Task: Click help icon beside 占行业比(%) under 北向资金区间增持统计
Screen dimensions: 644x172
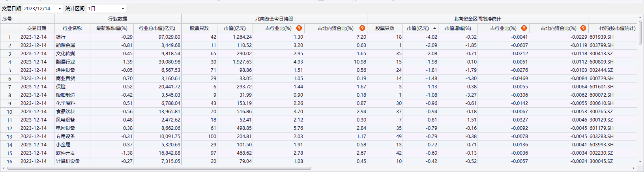Action: point(524,28)
